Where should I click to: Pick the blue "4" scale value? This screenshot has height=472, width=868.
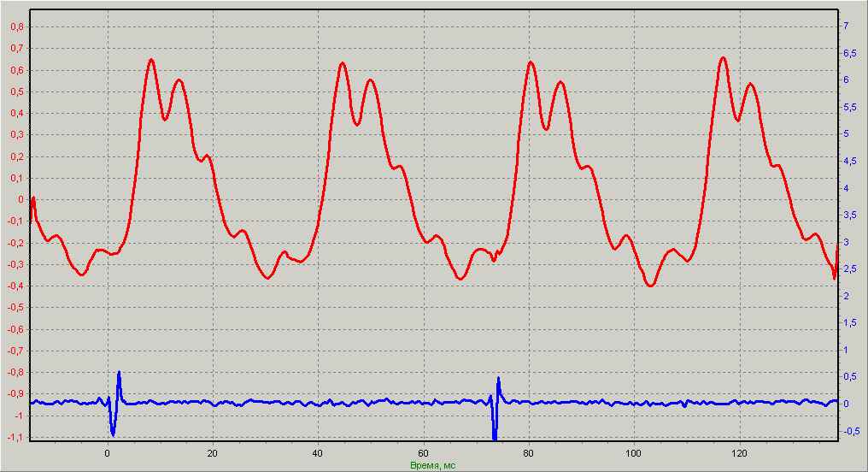(845, 188)
